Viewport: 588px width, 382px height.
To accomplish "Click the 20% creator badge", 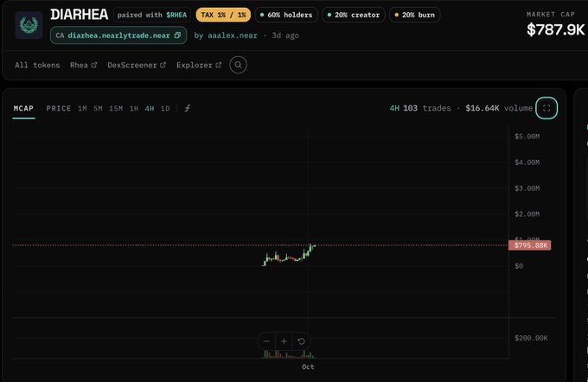I will pos(354,15).
